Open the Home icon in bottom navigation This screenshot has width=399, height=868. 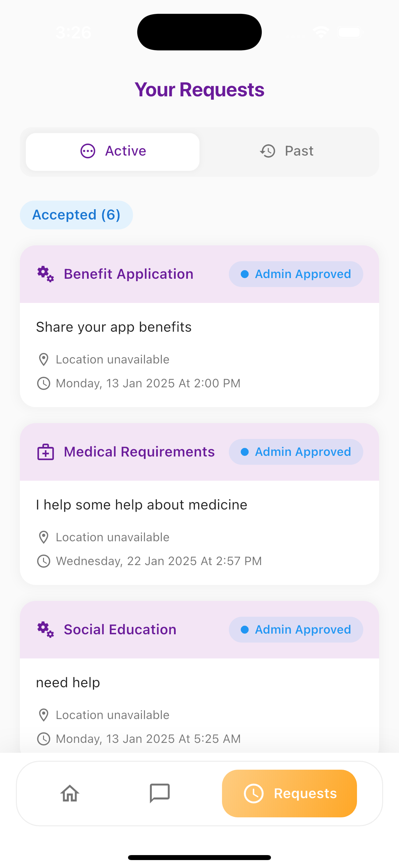coord(70,793)
